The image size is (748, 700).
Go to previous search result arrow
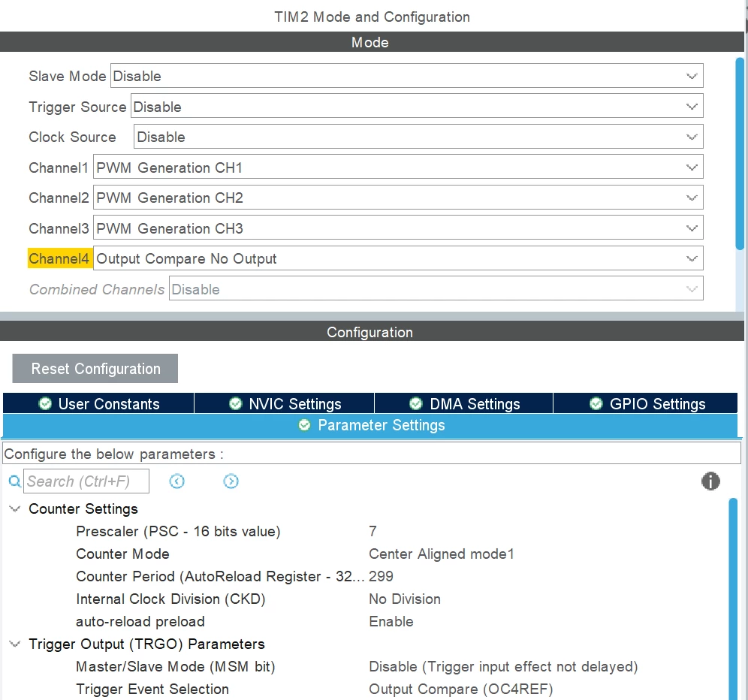177,481
